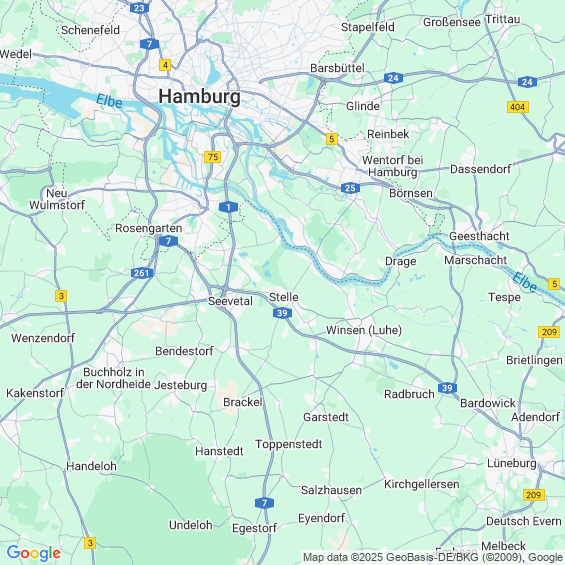The image size is (565, 565).
Task: Click the yellow 209 shield near Brietlingen
Action: tap(549, 332)
